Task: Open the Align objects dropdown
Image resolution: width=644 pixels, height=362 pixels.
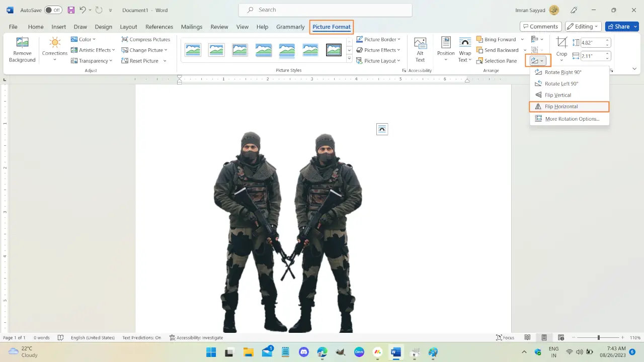Action: pyautogui.click(x=537, y=39)
